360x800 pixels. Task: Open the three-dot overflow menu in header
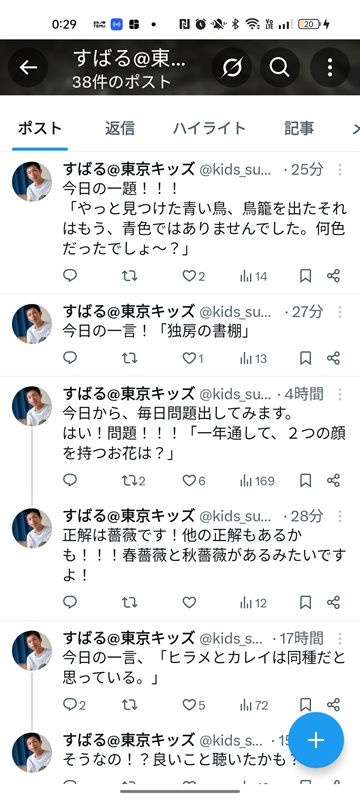(x=330, y=67)
